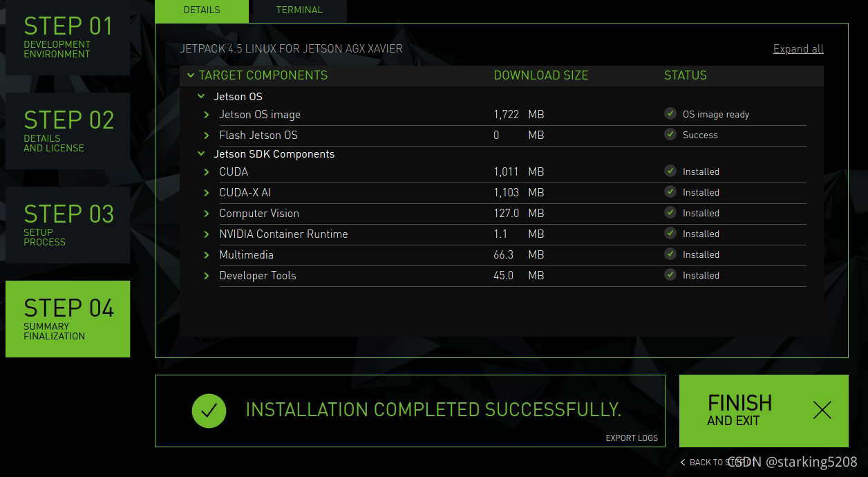Screen dimensions: 868x477
Task: Collapse the Target Components header chevron
Action: (191, 75)
